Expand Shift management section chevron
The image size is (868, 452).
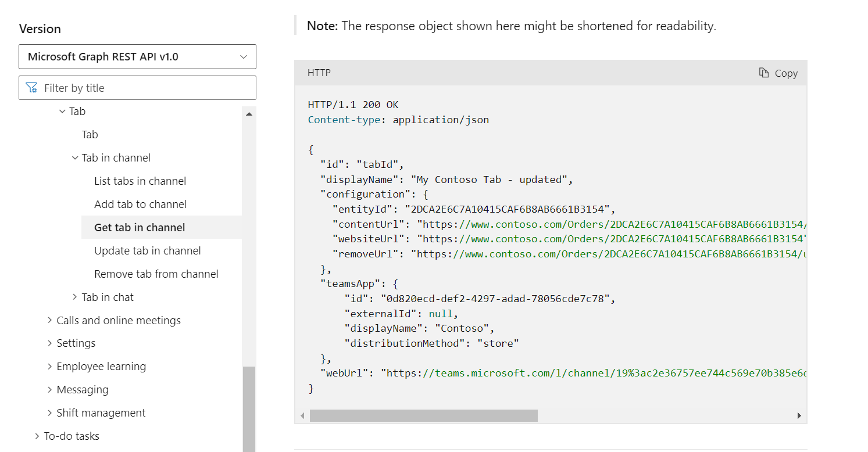point(50,412)
